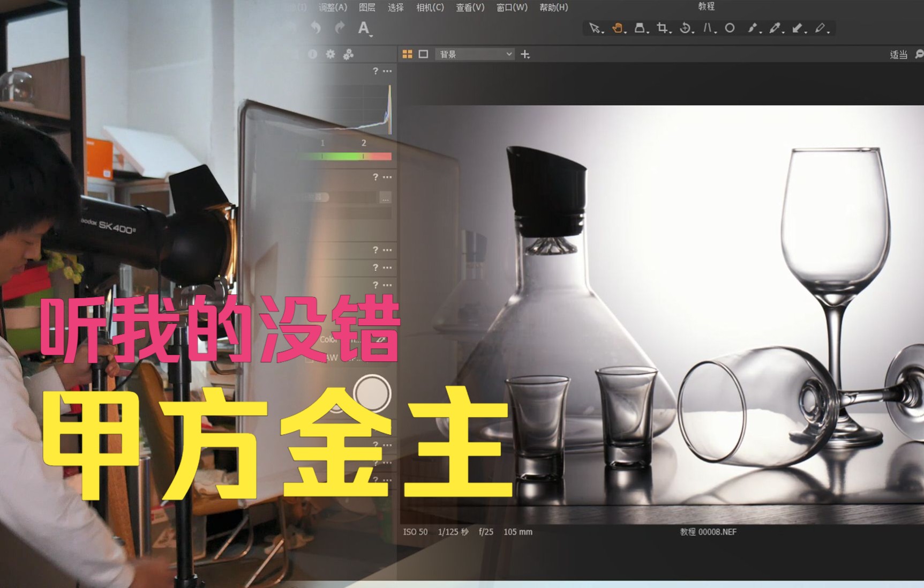Open the 选择 menu
Screen dimensions: 924x588
(395, 8)
